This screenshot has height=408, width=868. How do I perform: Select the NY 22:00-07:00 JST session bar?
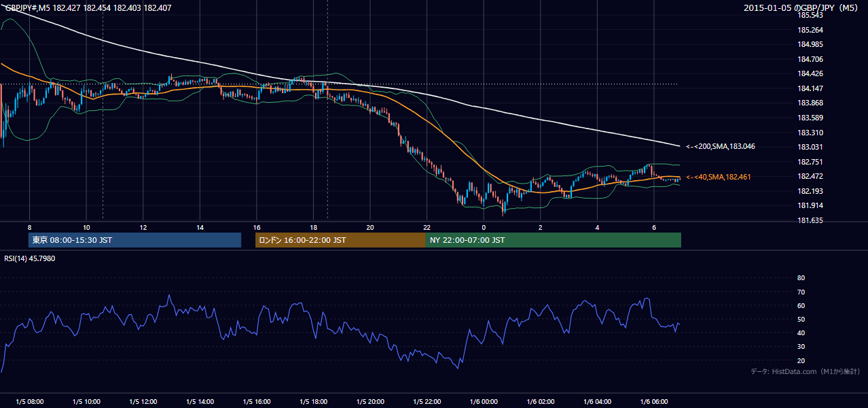(554, 240)
